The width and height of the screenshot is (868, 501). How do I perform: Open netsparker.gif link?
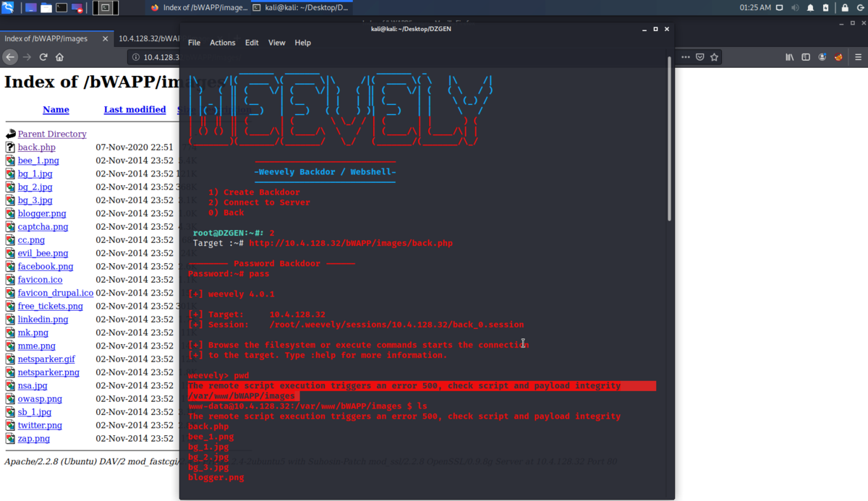pyautogui.click(x=46, y=359)
